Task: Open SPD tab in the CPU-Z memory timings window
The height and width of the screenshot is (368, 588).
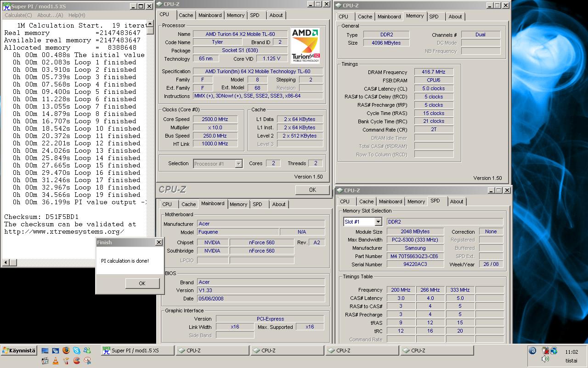Action: point(434,17)
